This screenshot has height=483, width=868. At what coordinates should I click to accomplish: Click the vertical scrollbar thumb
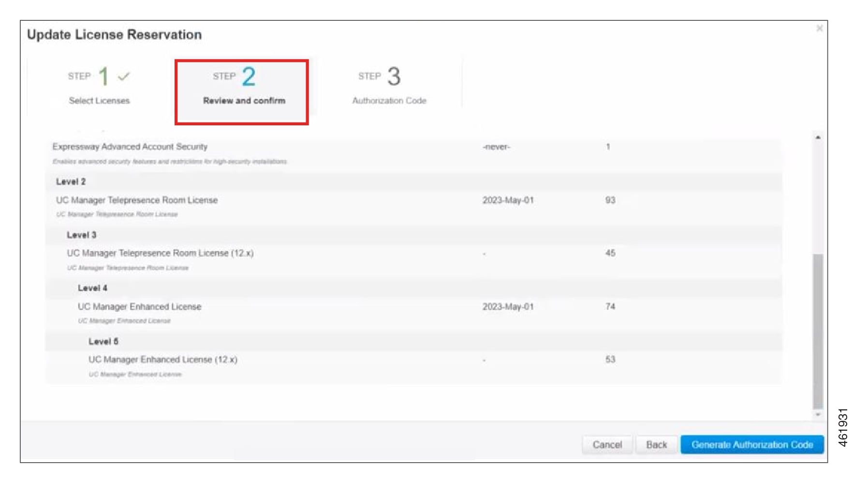(x=818, y=332)
